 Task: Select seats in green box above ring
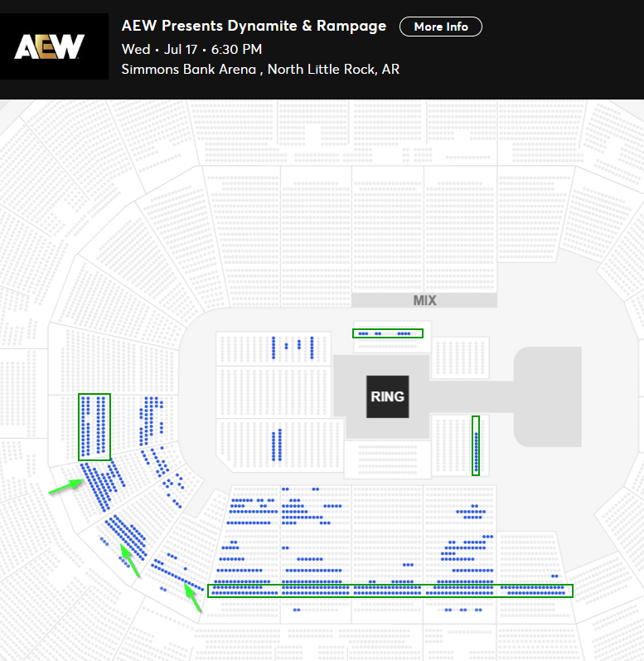388,333
